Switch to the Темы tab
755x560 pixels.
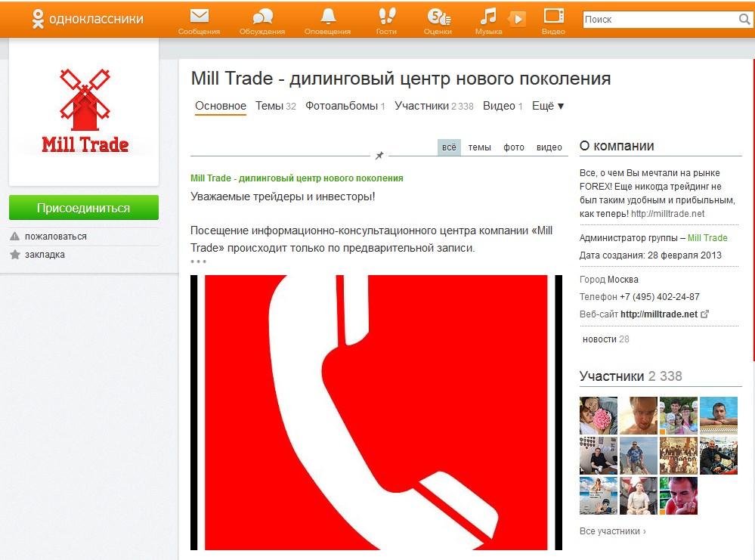coord(275,106)
